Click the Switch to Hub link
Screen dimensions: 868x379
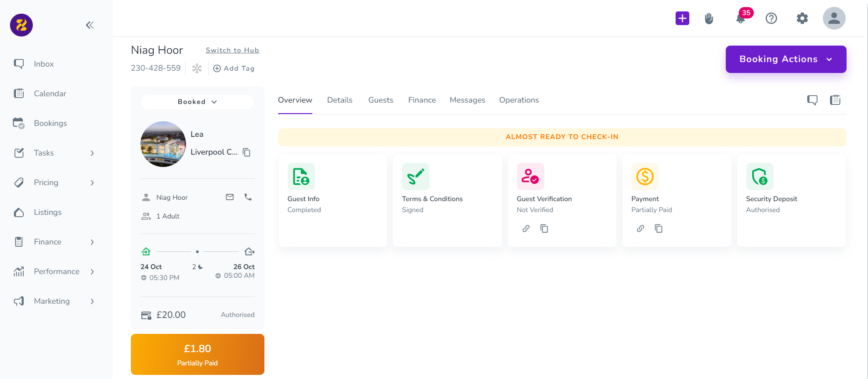point(232,50)
